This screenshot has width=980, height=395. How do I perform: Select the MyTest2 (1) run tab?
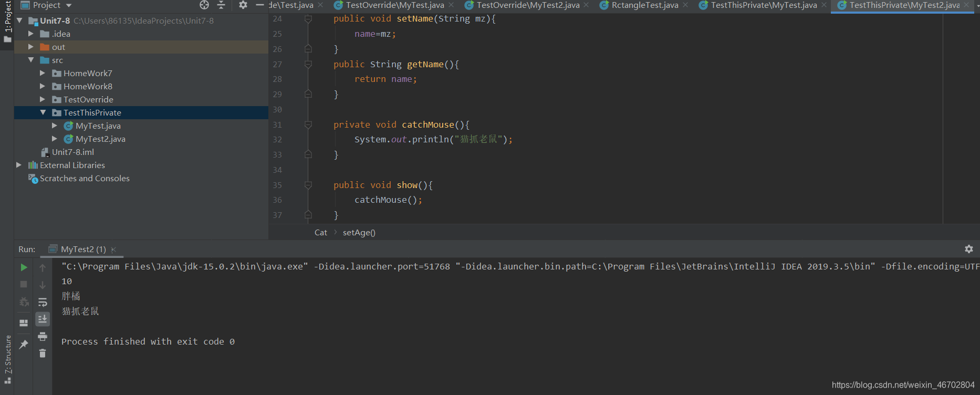click(83, 249)
